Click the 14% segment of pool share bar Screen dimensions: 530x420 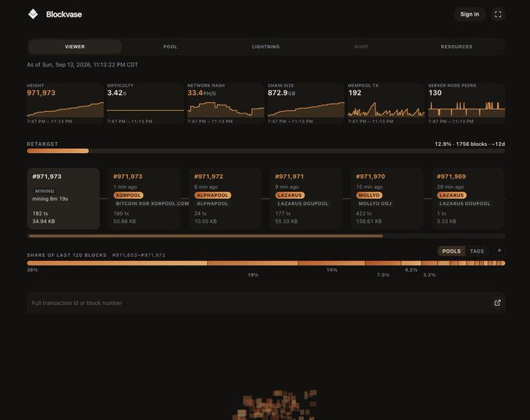[x=332, y=263]
